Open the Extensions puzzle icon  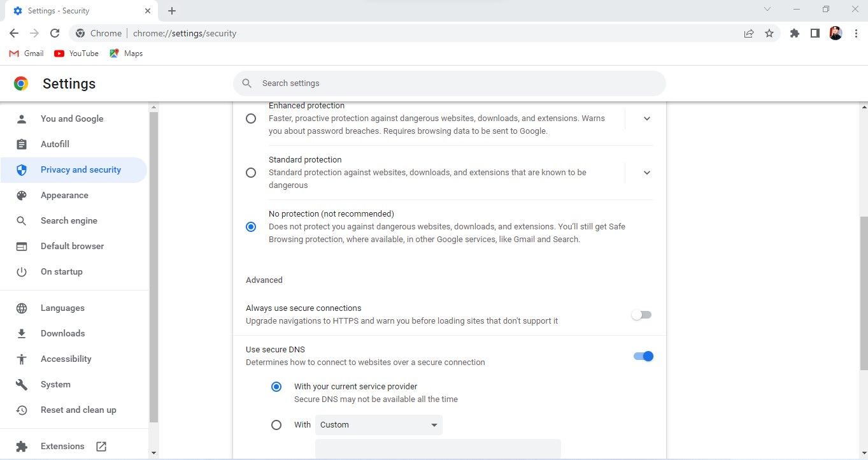click(794, 33)
